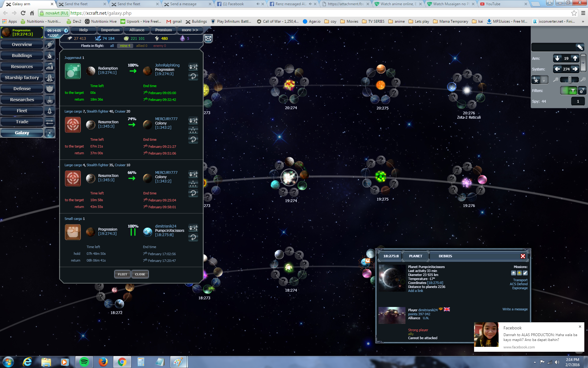The width and height of the screenshot is (588, 368).
Task: Increase Arm number with up arrow
Action: point(575,58)
